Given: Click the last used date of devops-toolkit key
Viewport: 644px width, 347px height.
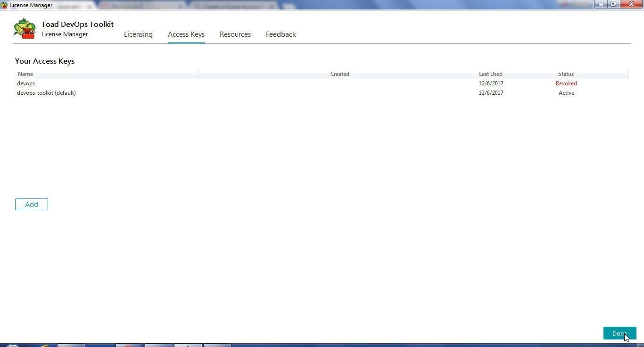Looking at the screenshot, I should [x=491, y=93].
